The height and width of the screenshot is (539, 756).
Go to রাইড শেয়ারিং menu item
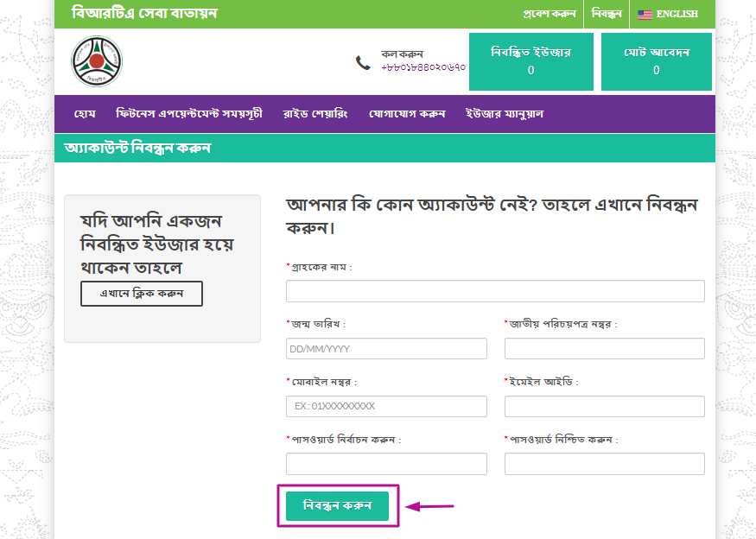coord(315,114)
